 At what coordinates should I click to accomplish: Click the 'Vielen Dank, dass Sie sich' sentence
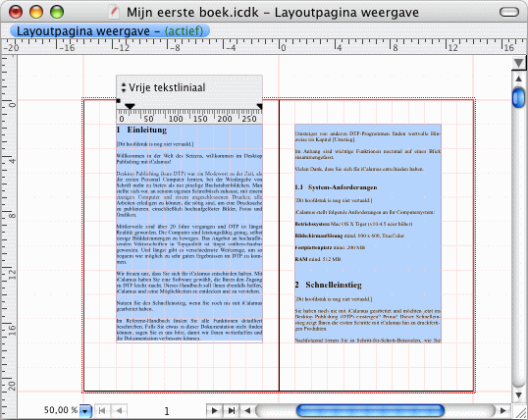[x=359, y=169]
